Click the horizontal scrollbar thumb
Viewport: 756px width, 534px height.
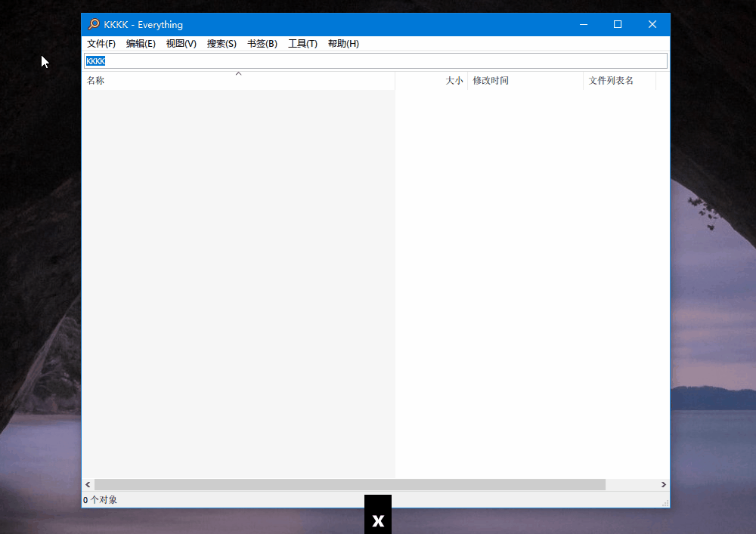pos(349,484)
